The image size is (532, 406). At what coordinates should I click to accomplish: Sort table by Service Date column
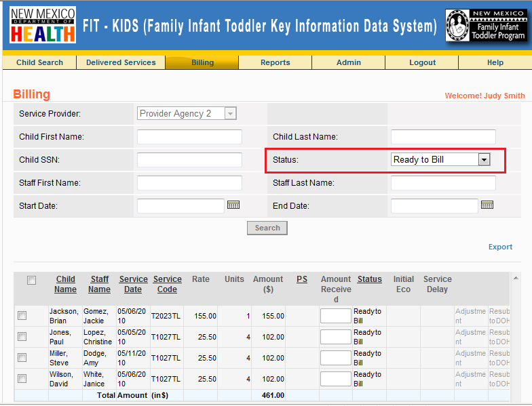pos(133,284)
